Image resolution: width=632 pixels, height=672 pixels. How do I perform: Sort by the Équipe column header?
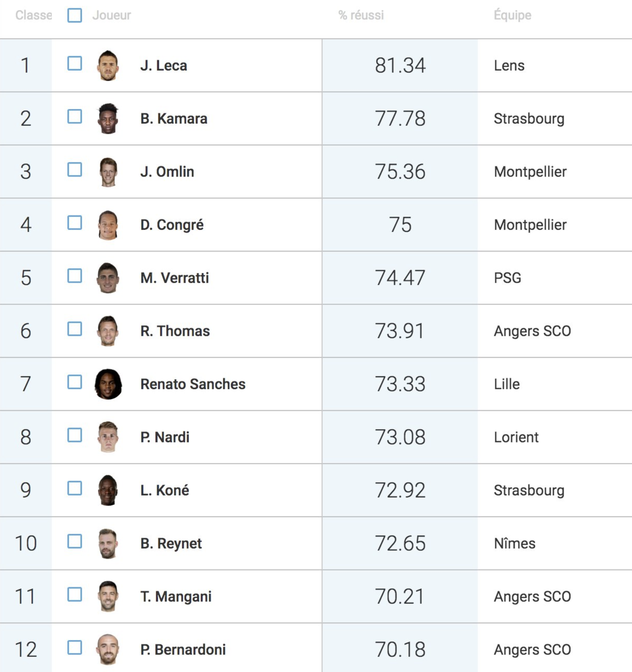(x=513, y=15)
